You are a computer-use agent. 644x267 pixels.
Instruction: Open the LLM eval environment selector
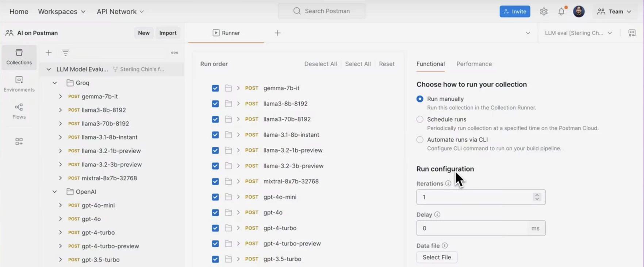[578, 33]
